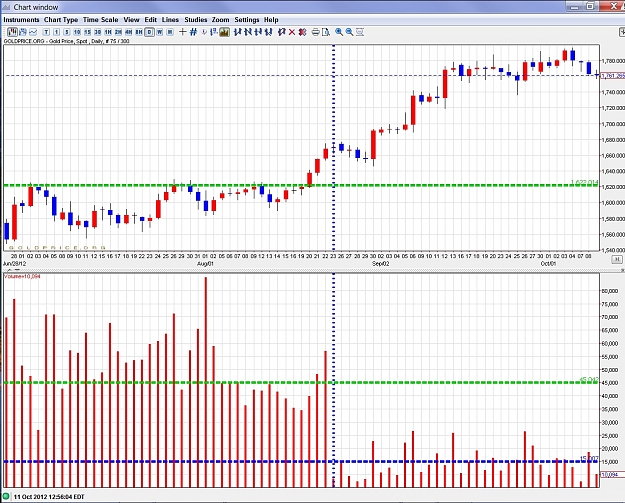The image size is (625, 503).
Task: Select the green 45,042 volume line label
Action: [589, 380]
